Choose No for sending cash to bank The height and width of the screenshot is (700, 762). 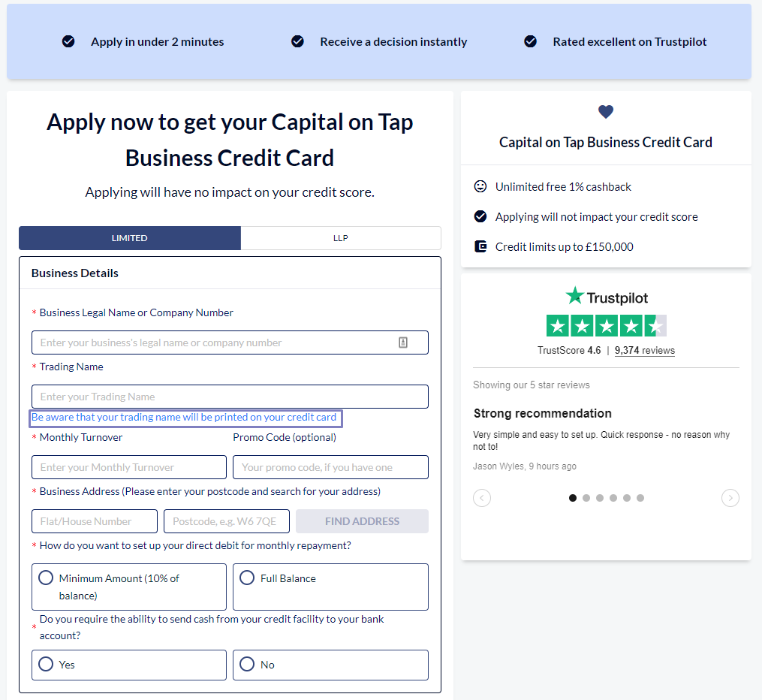click(x=247, y=664)
